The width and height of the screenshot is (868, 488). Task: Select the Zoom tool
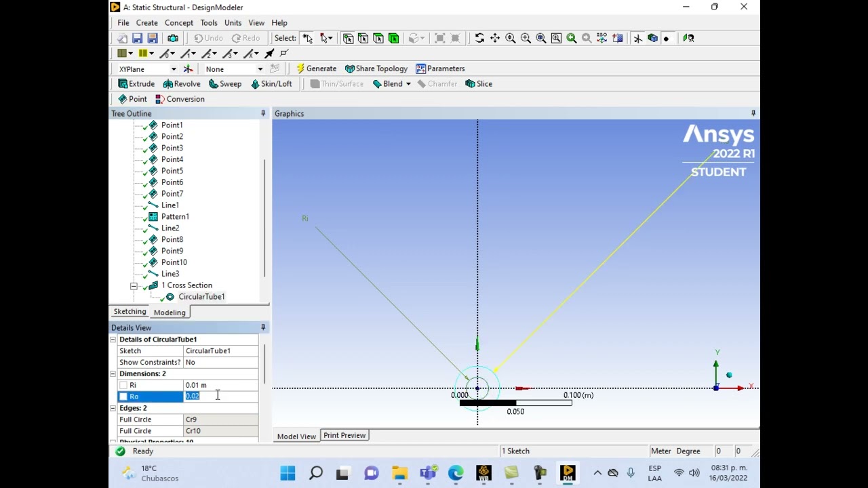pyautogui.click(x=511, y=39)
